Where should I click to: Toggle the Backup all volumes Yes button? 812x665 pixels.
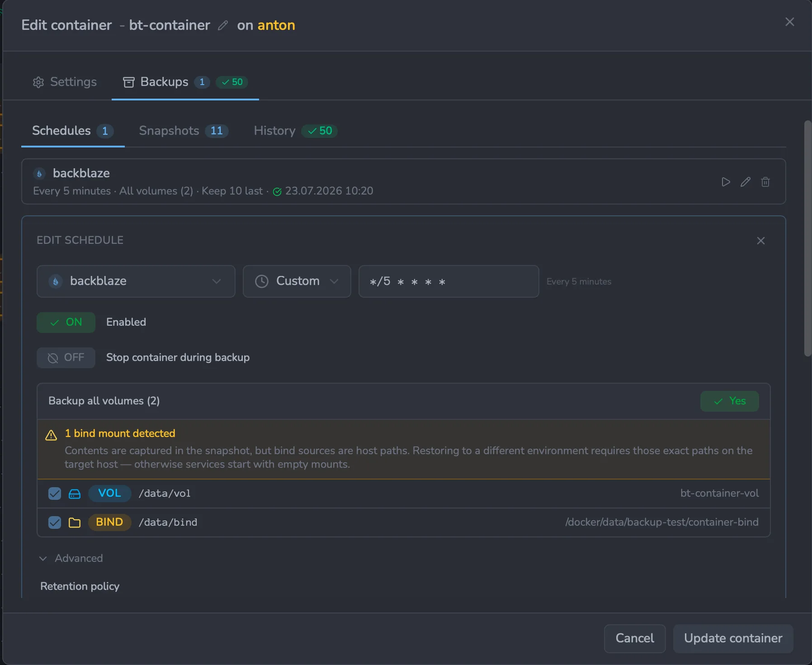(730, 401)
